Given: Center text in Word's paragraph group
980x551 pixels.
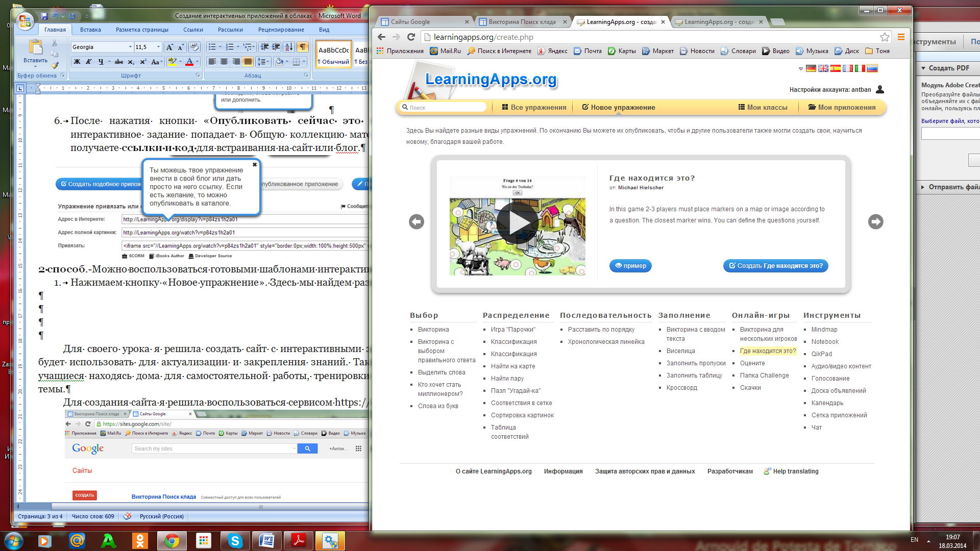Looking at the screenshot, I should [x=224, y=62].
